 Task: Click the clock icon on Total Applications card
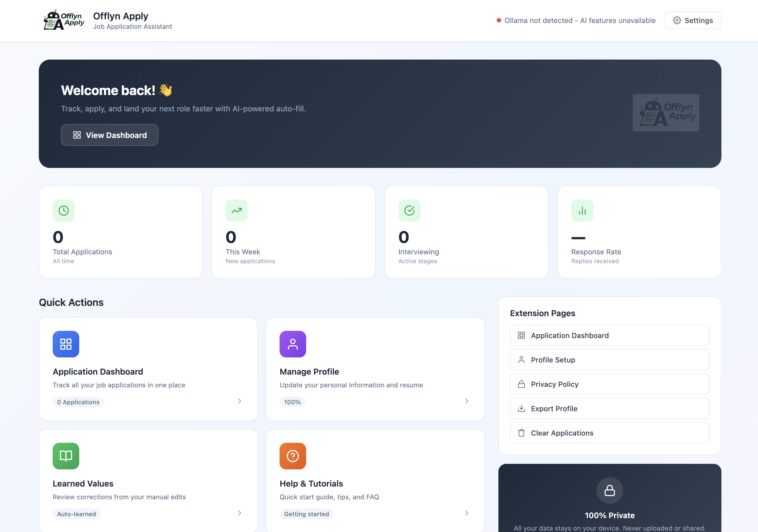[x=64, y=210]
